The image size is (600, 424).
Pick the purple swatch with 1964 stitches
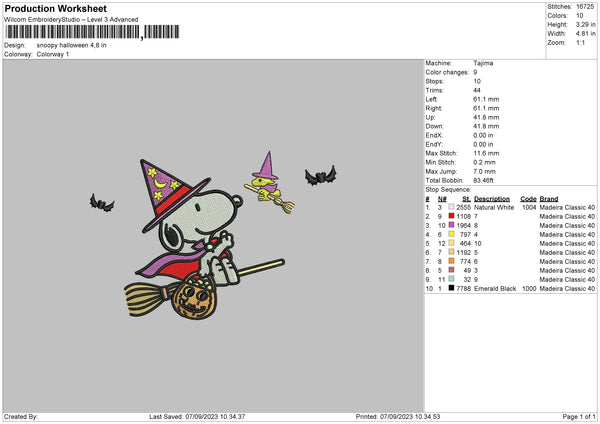click(x=452, y=225)
